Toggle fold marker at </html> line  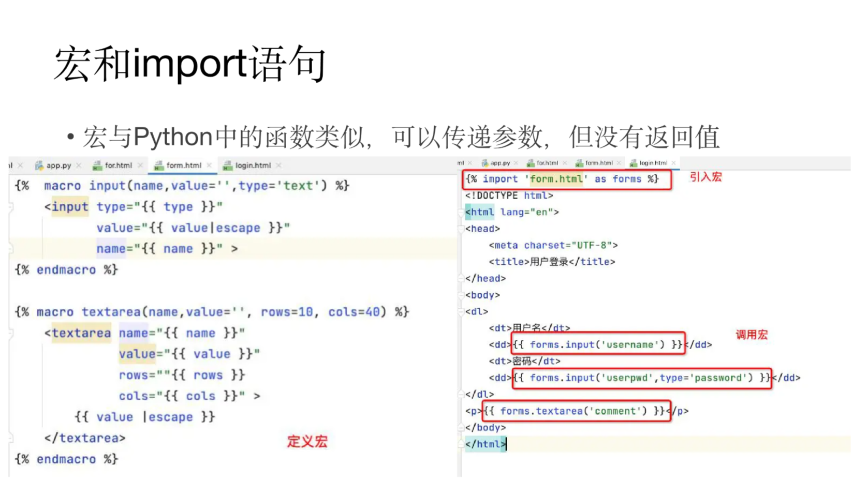pos(461,444)
